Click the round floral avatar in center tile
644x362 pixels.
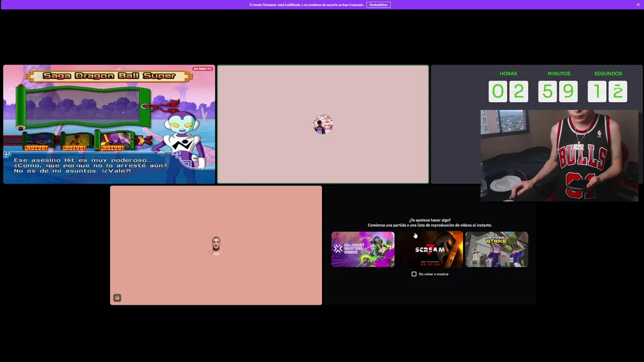323,124
